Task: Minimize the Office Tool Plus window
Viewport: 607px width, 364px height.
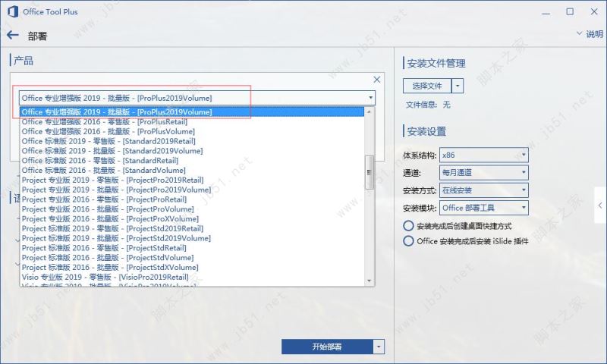Action: pos(546,12)
